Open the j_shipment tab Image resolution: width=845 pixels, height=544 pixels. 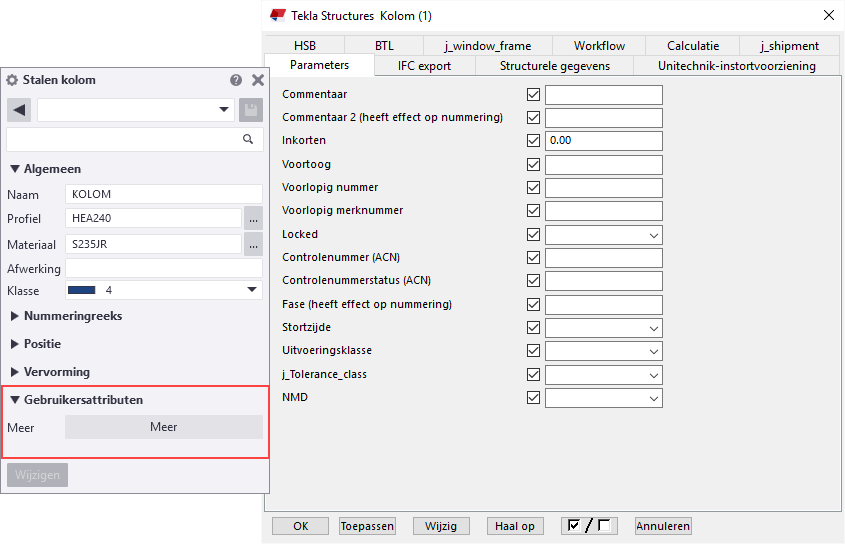click(789, 46)
